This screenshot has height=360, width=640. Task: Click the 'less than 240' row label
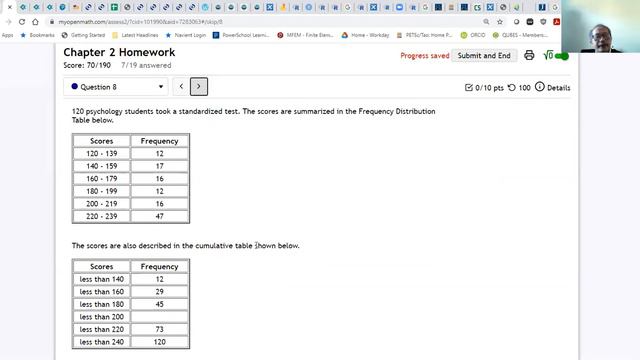(102, 342)
